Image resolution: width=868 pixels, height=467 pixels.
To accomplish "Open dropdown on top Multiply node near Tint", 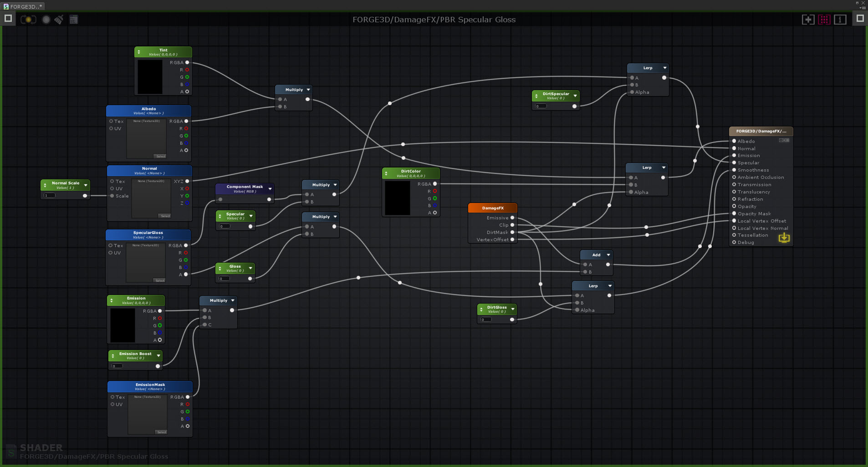I will [x=308, y=90].
